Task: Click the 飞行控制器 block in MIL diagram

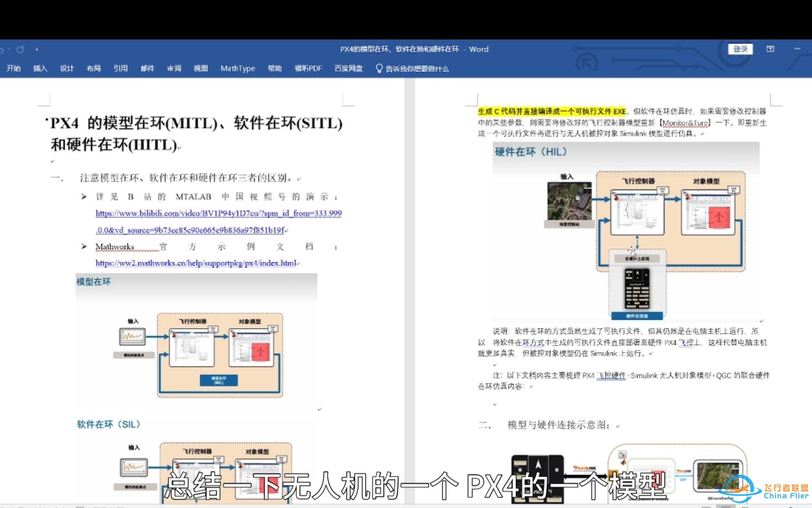Action: coord(192,348)
